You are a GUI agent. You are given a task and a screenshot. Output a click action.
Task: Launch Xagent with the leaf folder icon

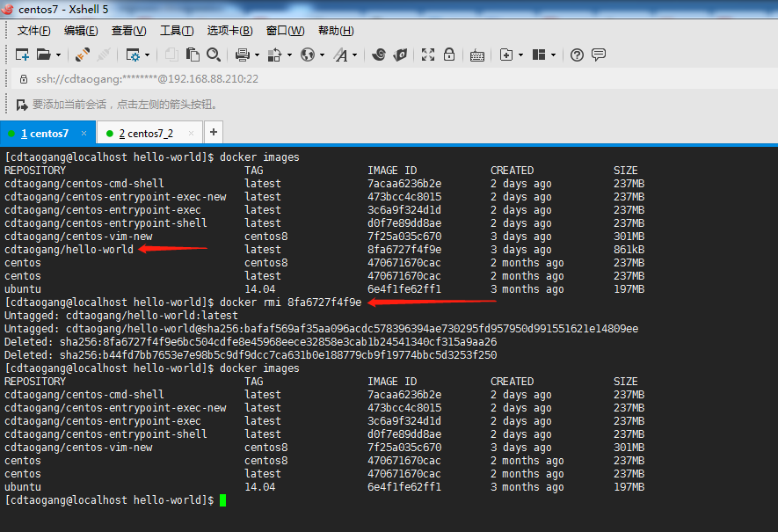[400, 55]
